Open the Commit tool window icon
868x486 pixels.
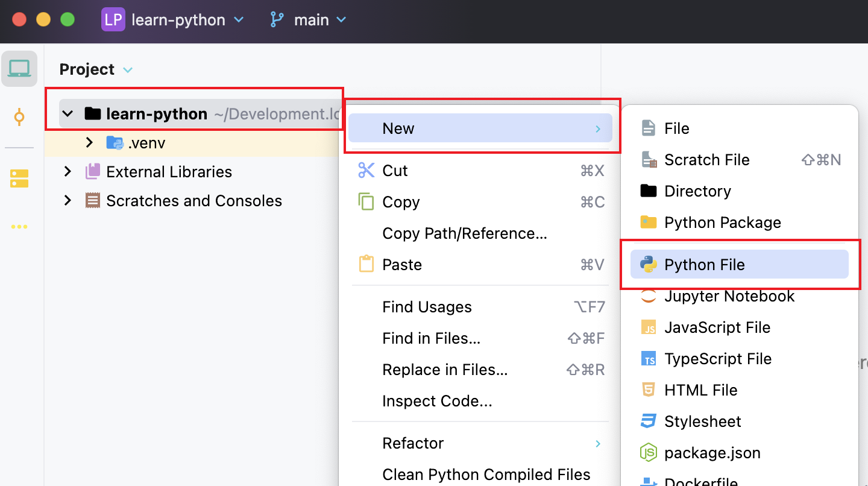click(x=19, y=116)
